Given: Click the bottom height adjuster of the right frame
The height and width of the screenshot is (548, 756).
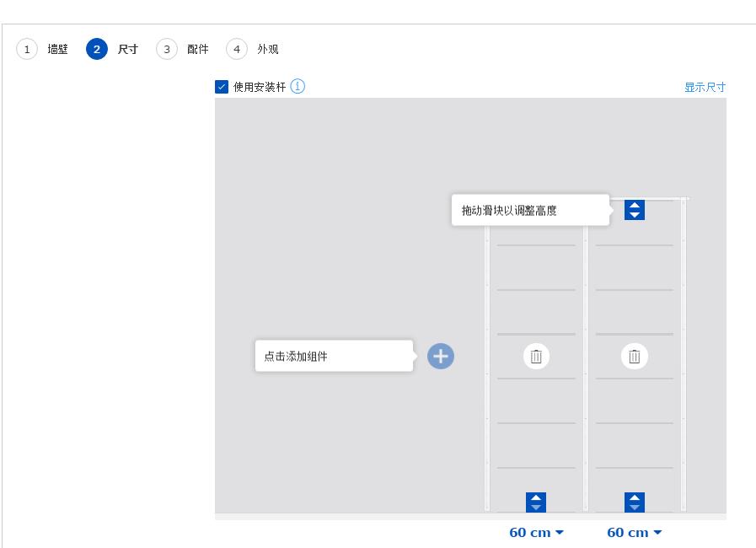Looking at the screenshot, I should 635,502.
